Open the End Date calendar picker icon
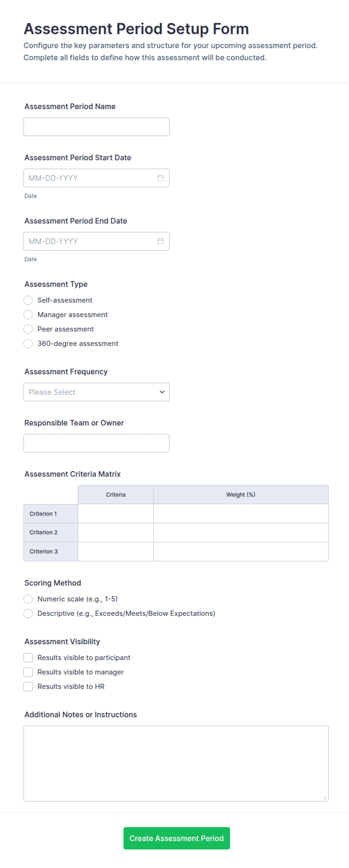The width and height of the screenshot is (349, 868). 161,241
